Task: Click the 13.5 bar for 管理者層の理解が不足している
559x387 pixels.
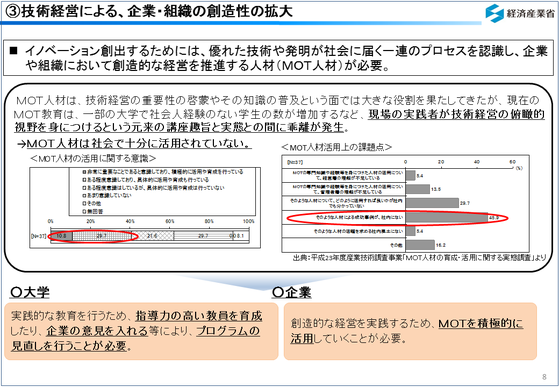Action: tap(417, 189)
